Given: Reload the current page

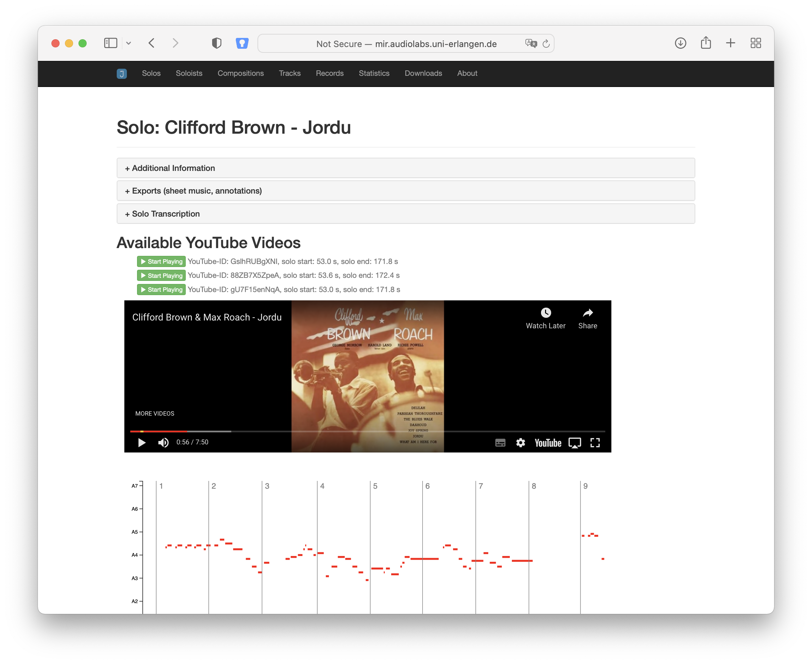Looking at the screenshot, I should tap(546, 44).
